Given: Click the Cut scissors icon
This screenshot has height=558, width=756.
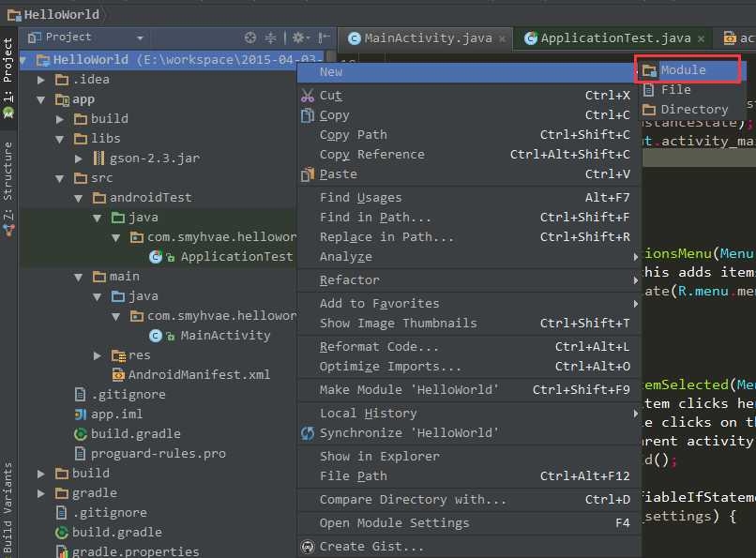Looking at the screenshot, I should (308, 95).
